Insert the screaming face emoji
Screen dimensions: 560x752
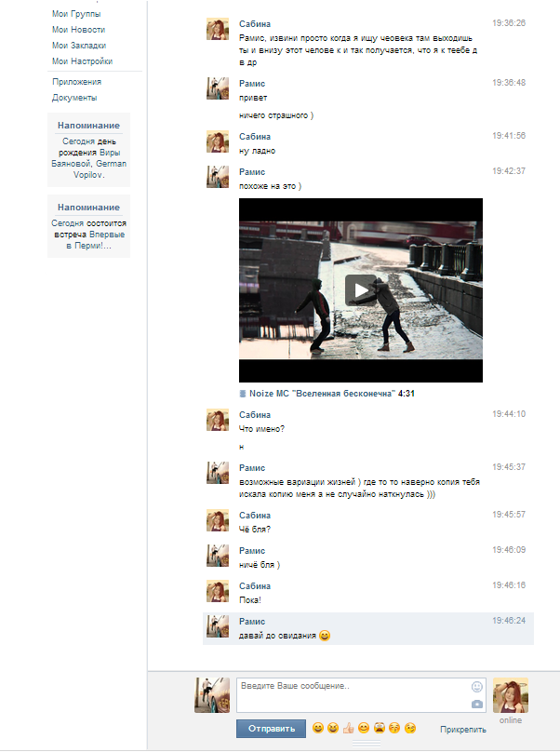pos(380,728)
